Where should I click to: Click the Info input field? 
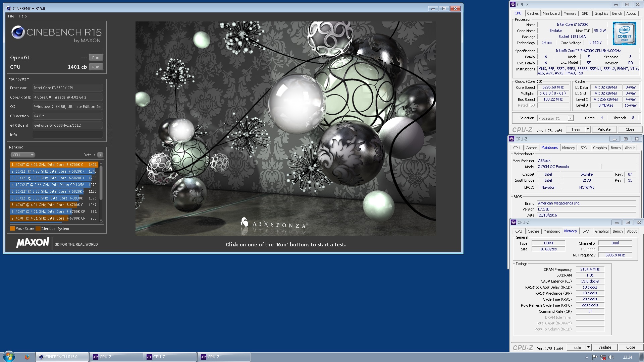[x=68, y=135]
